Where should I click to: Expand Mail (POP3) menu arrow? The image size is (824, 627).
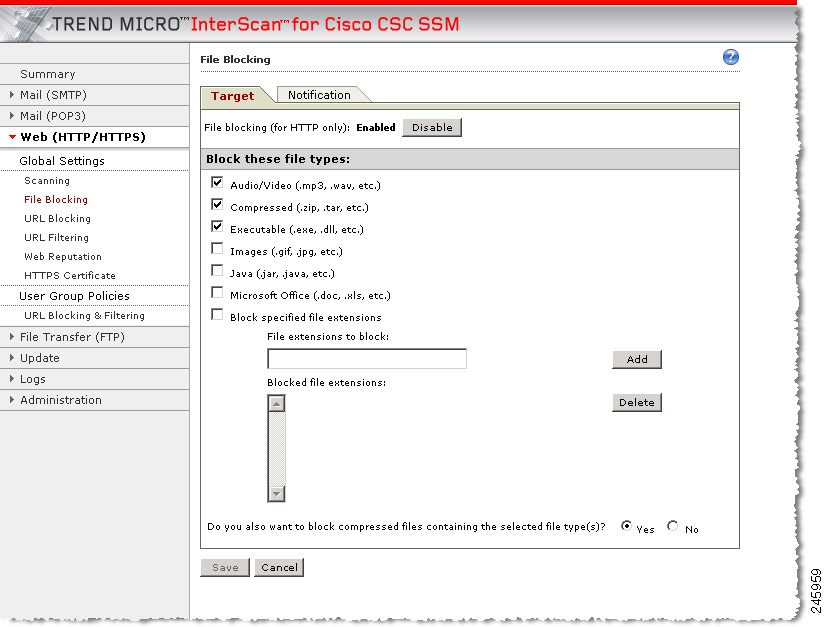12,116
